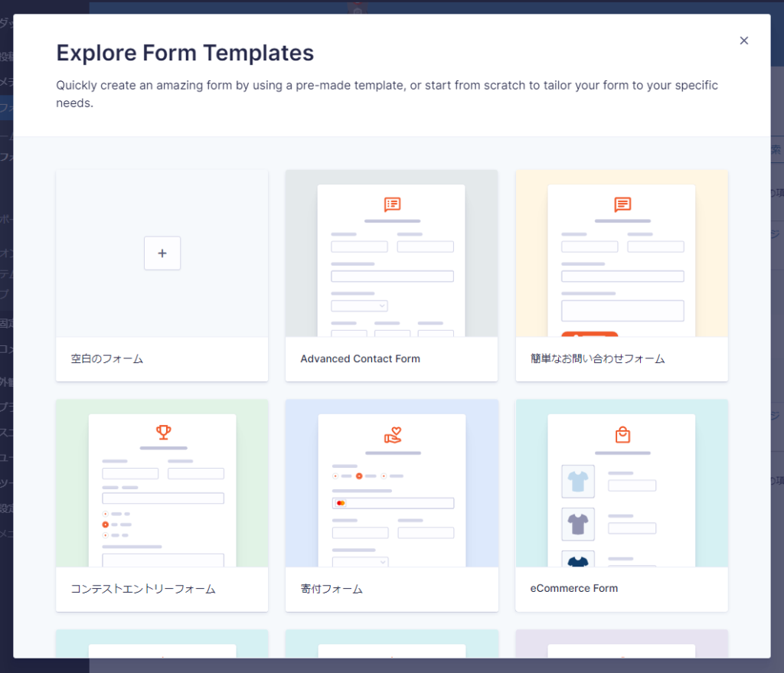Image resolution: width=784 pixels, height=673 pixels.
Task: Click the credit card field in donation preview
Action: click(393, 503)
